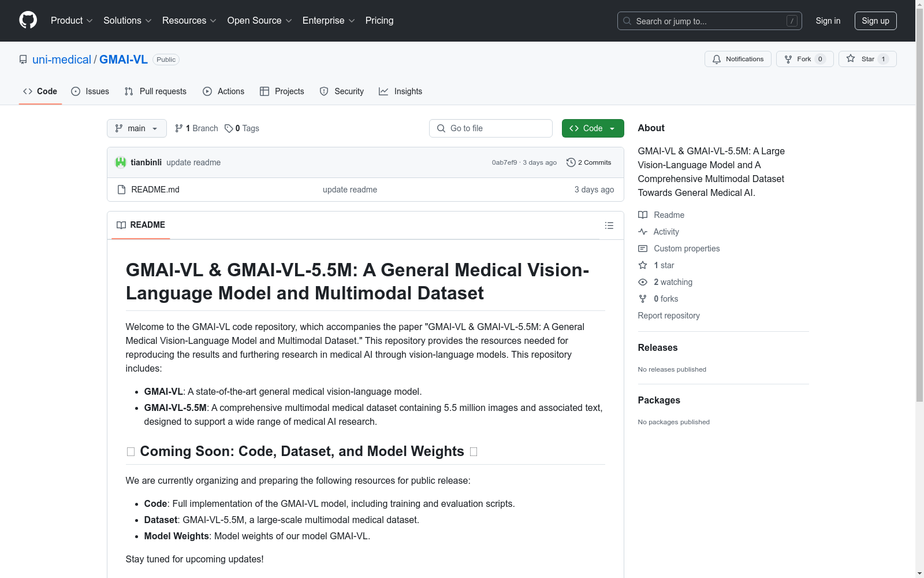This screenshot has height=578, width=924.
Task: Click the page vertical scrollbar
Action: (x=919, y=205)
